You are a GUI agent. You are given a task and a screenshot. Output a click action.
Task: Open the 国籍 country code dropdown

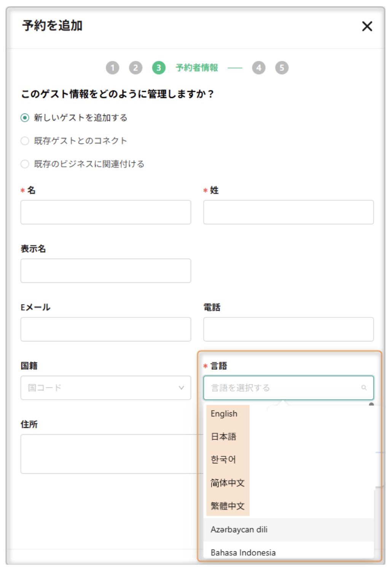(x=105, y=388)
